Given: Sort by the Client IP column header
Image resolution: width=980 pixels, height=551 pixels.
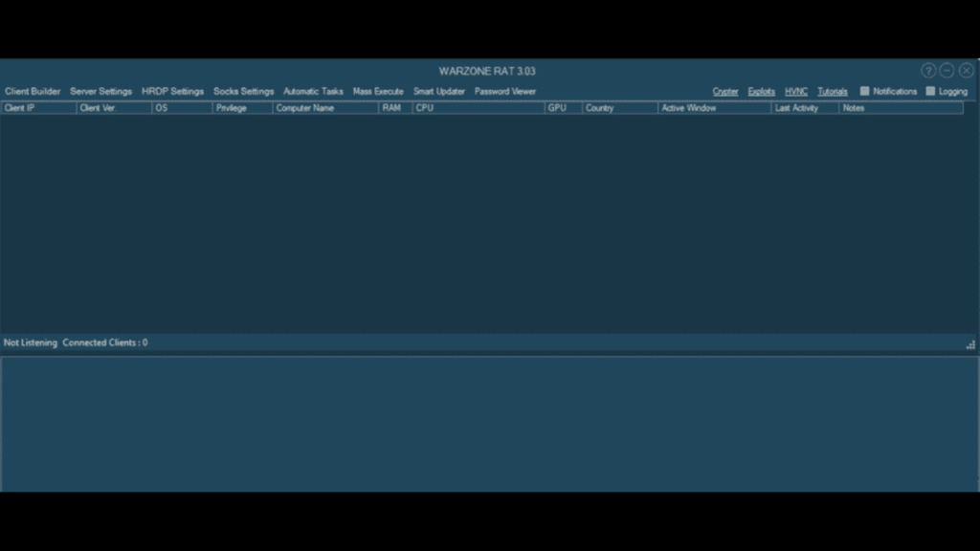Looking at the screenshot, I should [x=38, y=108].
